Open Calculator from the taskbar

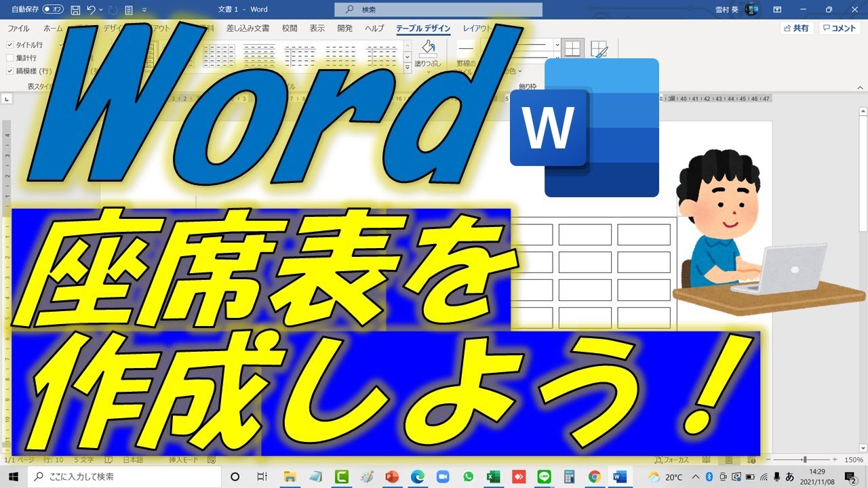[x=570, y=476]
